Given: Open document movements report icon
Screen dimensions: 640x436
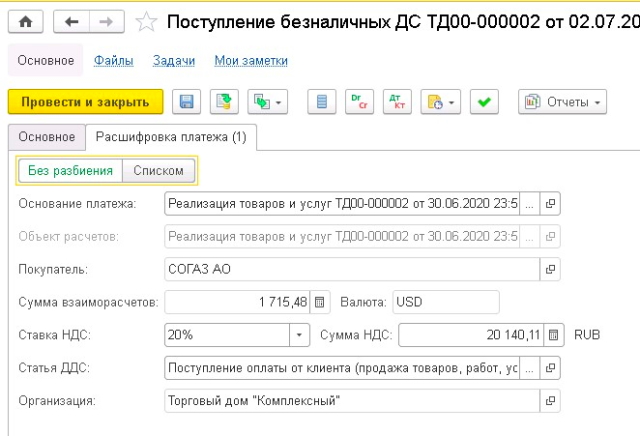Looking at the screenshot, I should click(322, 102).
